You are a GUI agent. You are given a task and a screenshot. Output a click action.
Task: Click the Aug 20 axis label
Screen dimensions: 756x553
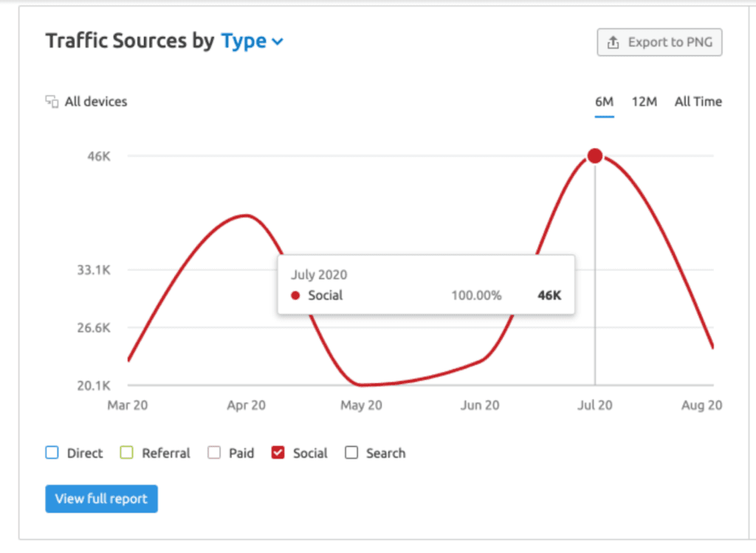[x=701, y=405]
